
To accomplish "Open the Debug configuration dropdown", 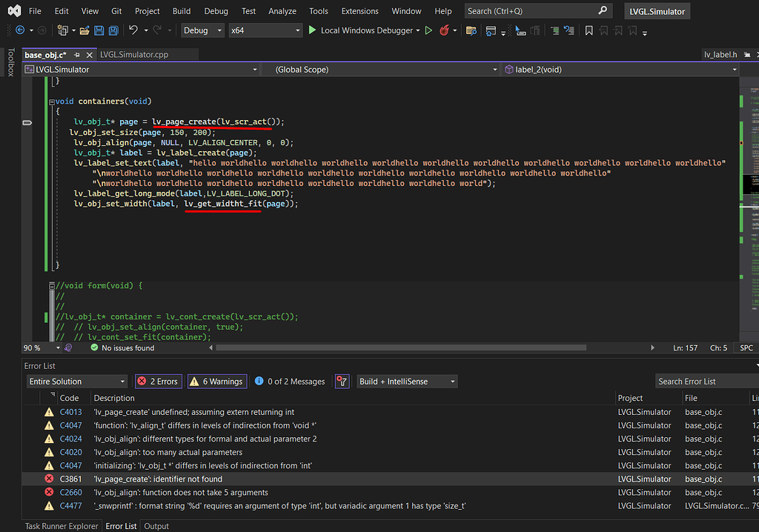I will coord(202,30).
